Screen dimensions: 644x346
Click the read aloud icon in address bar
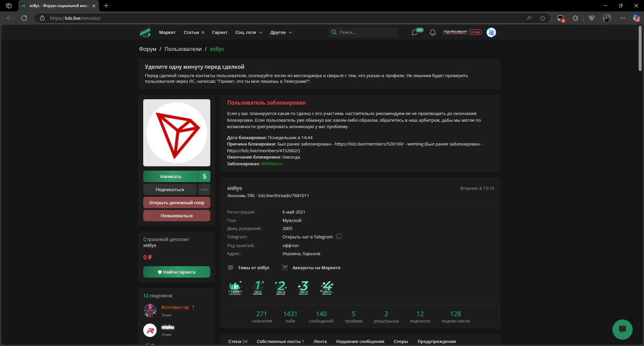[529, 18]
